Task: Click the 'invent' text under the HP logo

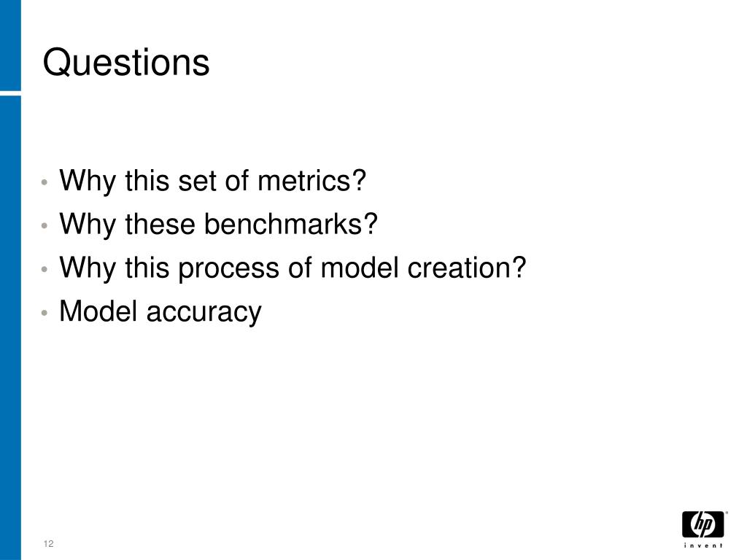Action: (x=703, y=545)
